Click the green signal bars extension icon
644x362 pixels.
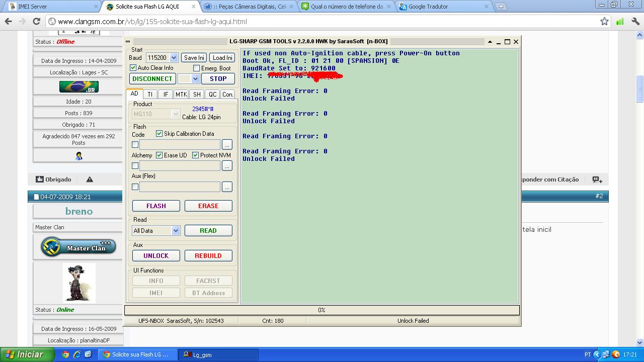pos(620,22)
